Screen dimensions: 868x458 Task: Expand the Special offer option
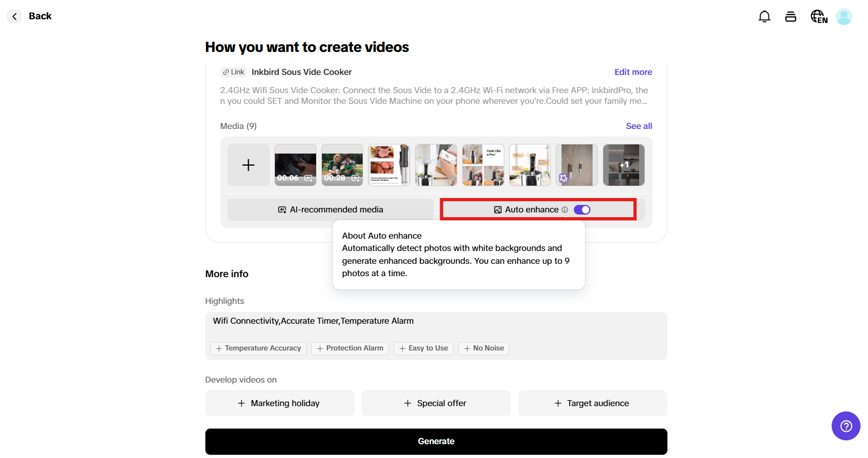pyautogui.click(x=436, y=403)
